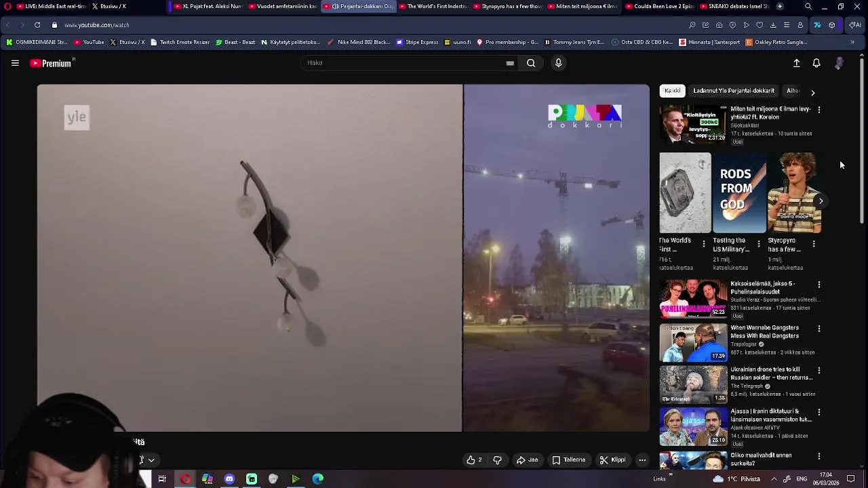Open options for Kaksoiselämää jakso 5 video

click(818, 285)
